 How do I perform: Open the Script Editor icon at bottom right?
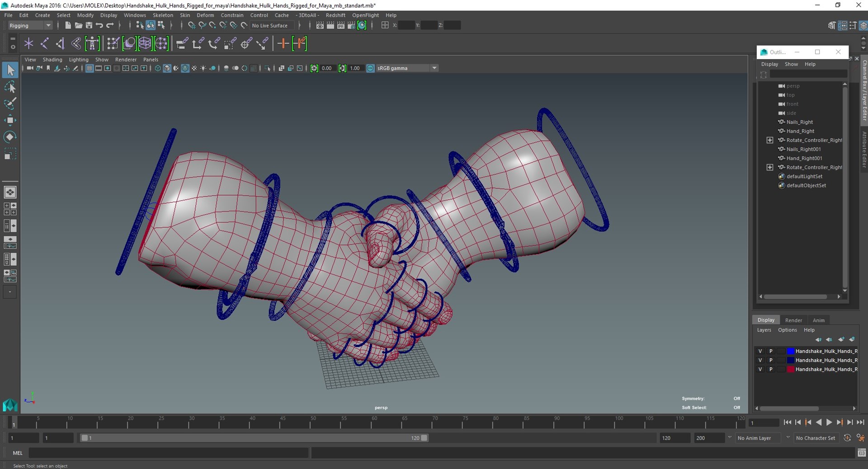coord(862,453)
